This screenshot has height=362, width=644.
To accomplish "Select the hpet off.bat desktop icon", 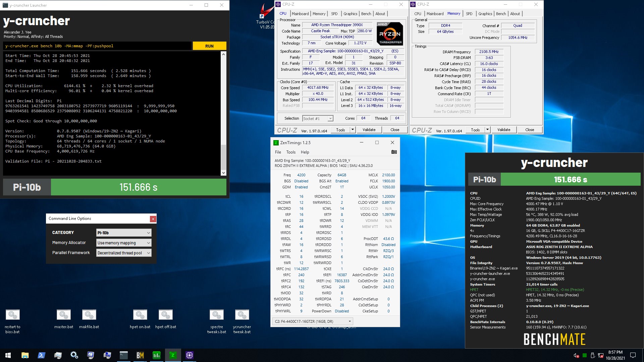I will pos(166,319).
